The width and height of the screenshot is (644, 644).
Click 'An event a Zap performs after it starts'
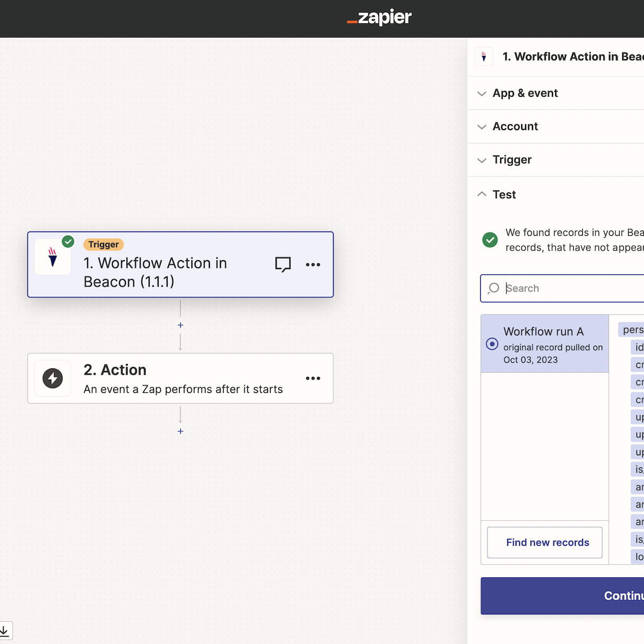click(183, 389)
